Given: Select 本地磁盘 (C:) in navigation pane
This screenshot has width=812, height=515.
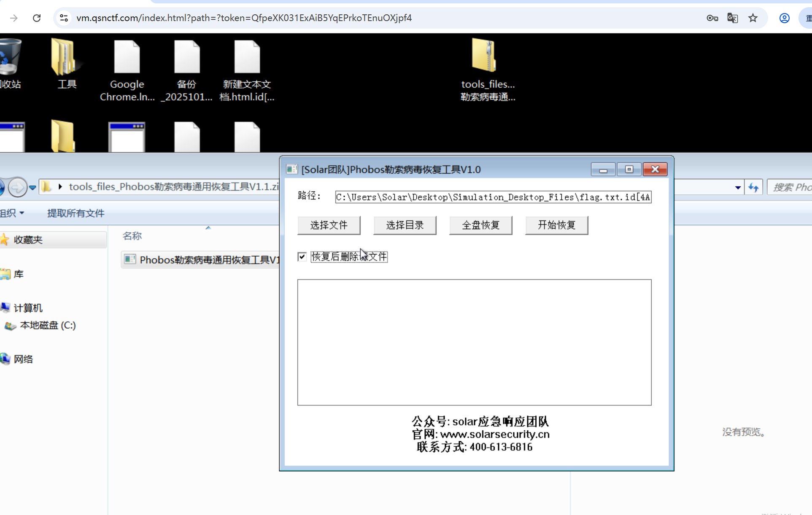Looking at the screenshot, I should click(x=47, y=325).
